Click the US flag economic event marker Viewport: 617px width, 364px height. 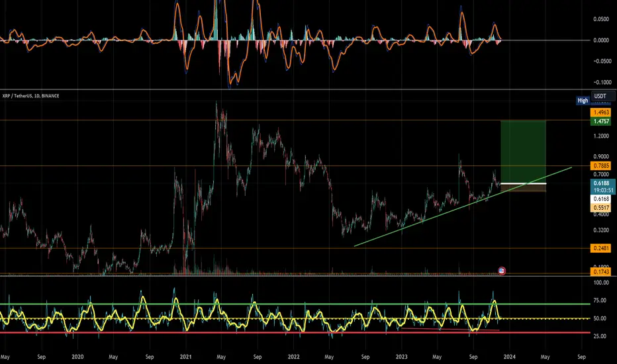click(x=502, y=271)
